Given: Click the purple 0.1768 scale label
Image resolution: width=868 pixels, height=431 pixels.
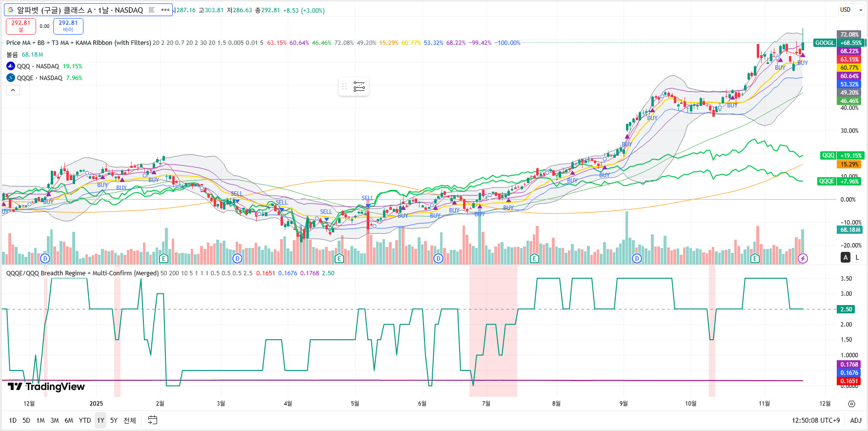Looking at the screenshot, I should click(849, 365).
